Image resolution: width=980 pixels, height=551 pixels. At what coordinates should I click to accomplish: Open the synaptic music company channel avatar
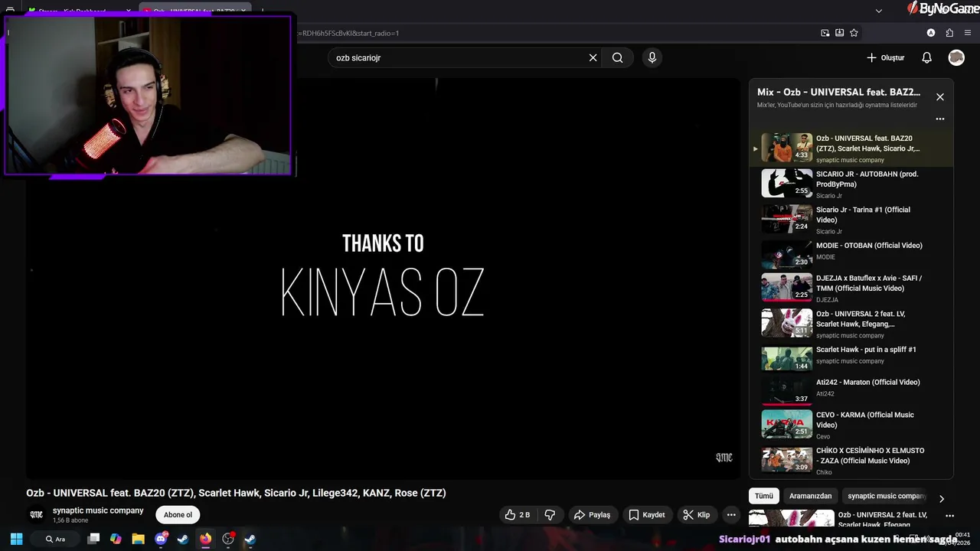(x=36, y=515)
